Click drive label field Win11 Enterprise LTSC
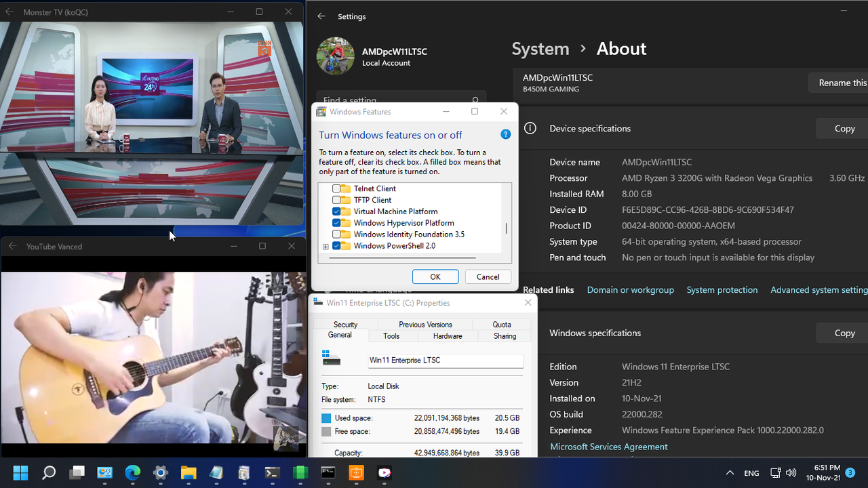This screenshot has width=868, height=488. point(446,360)
